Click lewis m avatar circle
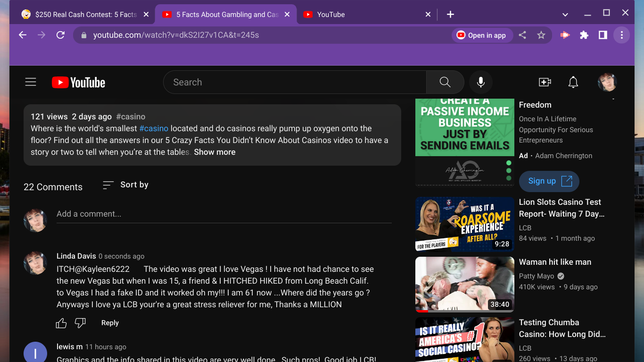Screen dimensions: 644x362 click(x=35, y=352)
